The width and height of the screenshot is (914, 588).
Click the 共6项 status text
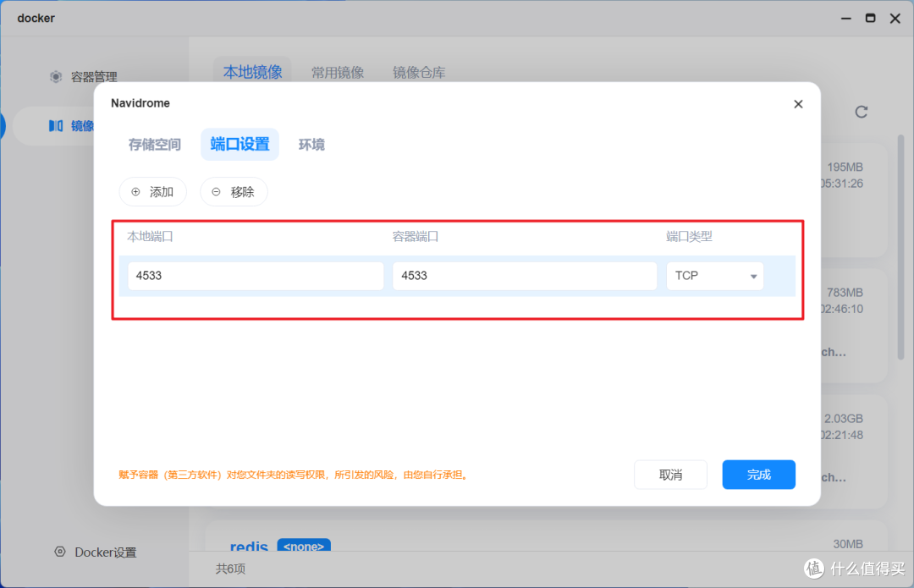pos(230,569)
